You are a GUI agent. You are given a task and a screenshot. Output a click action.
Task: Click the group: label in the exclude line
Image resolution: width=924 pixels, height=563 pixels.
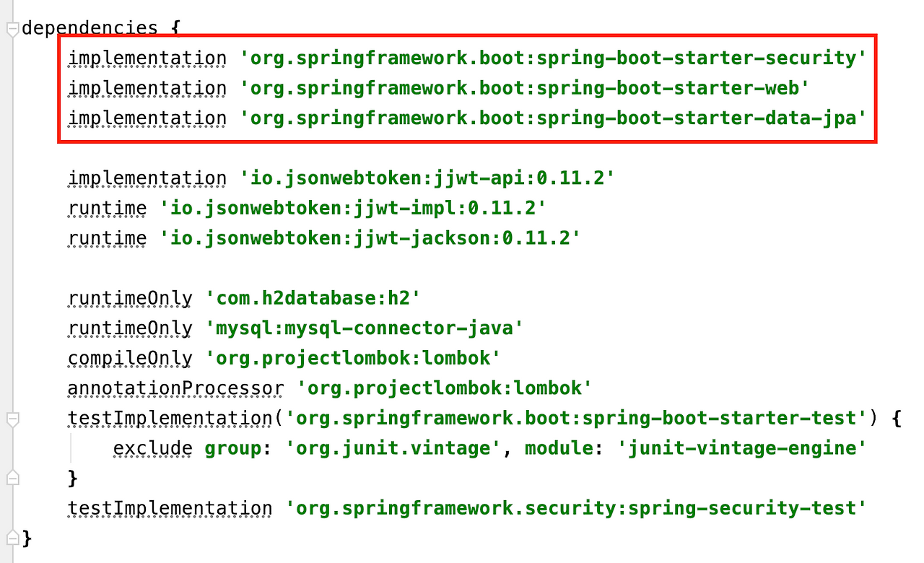tap(231, 448)
